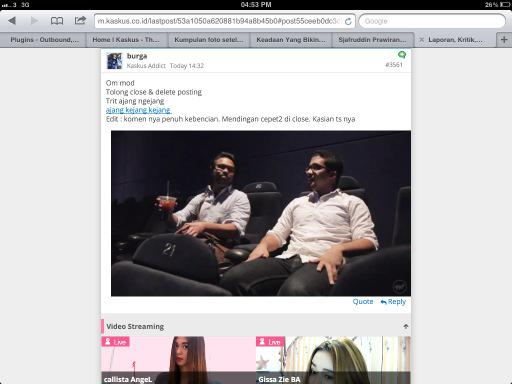512x384 pixels.
Task: Reload the page with refresh icon
Action: click(348, 21)
